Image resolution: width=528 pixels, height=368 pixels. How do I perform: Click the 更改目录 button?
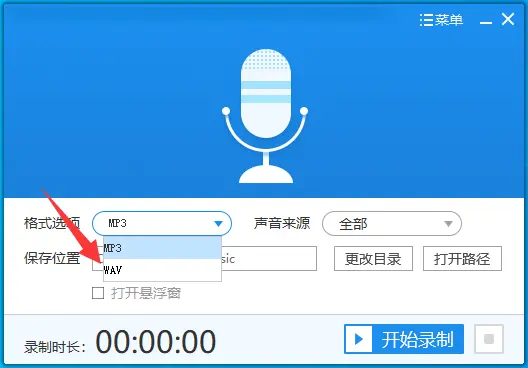(373, 259)
